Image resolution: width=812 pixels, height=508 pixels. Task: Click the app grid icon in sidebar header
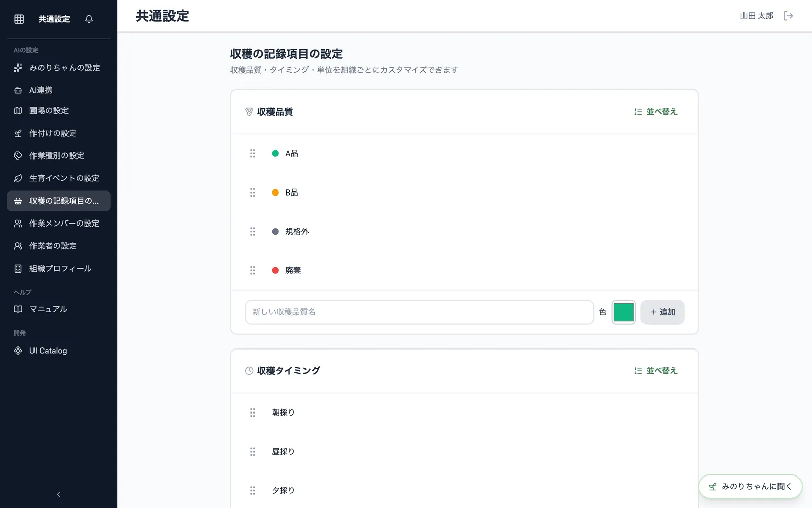click(x=19, y=19)
